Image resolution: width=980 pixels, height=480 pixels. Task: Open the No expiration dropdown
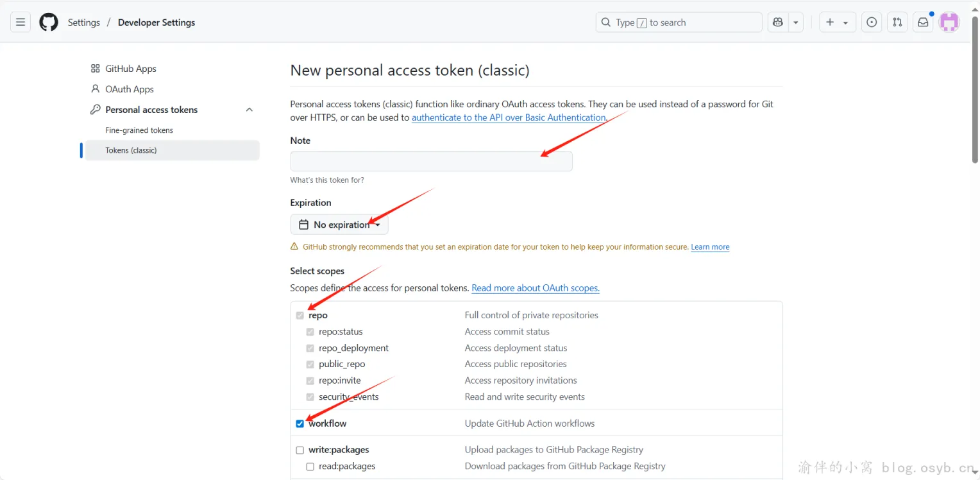[x=339, y=225]
